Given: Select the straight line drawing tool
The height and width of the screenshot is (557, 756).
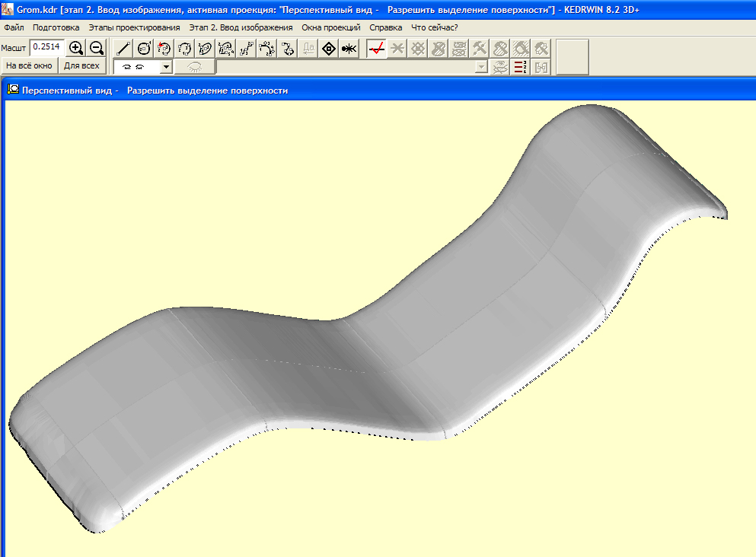Looking at the screenshot, I should 123,49.
